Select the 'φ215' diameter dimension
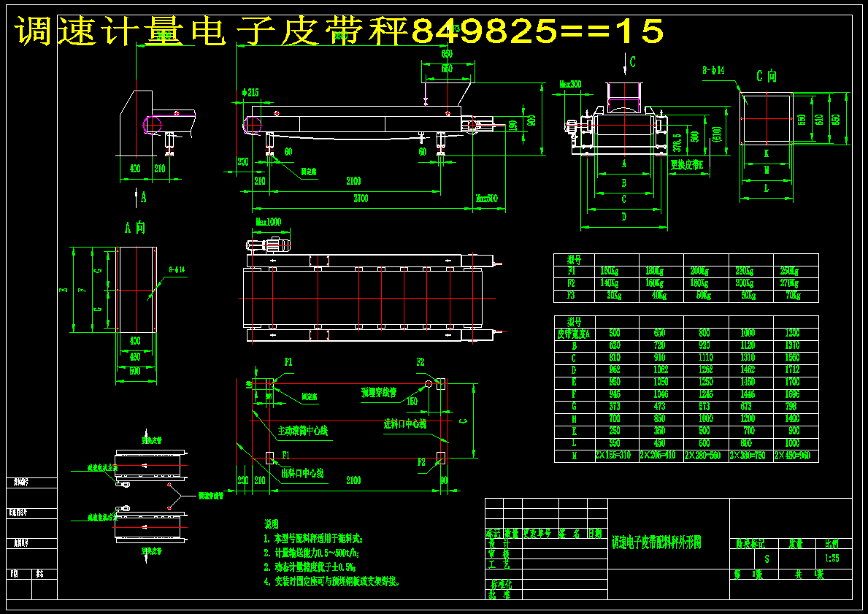Image resolution: width=868 pixels, height=614 pixels. point(250,93)
